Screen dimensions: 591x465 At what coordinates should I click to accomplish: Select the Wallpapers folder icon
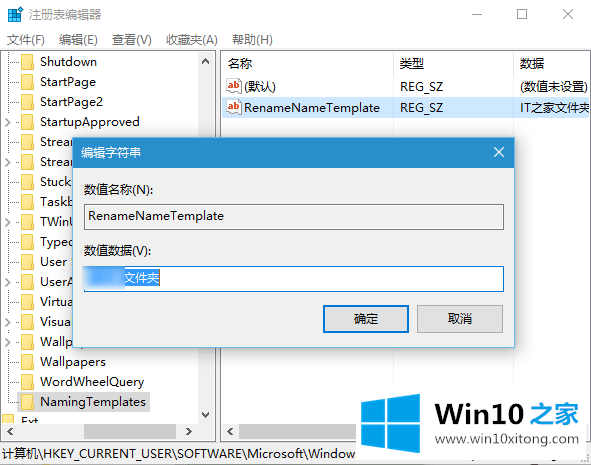coord(28,362)
